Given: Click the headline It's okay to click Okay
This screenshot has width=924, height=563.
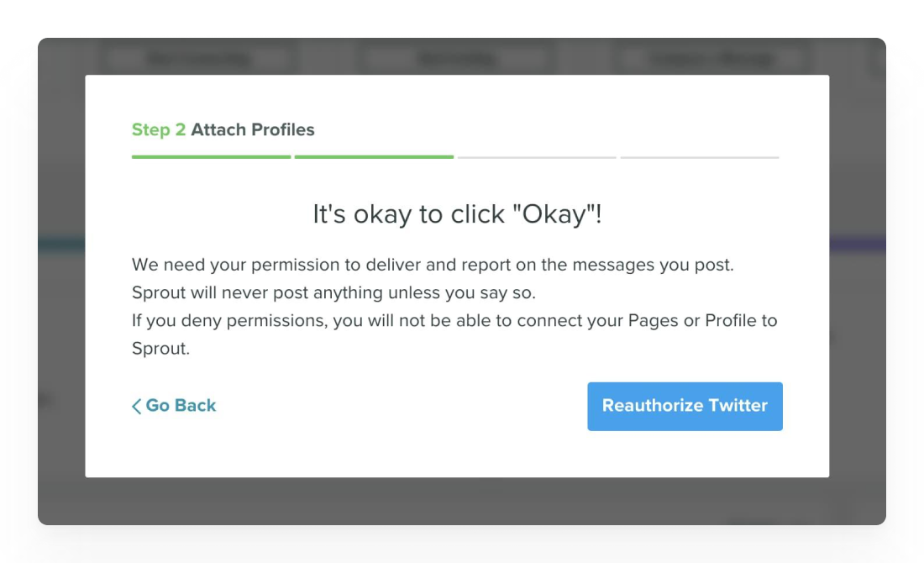Looking at the screenshot, I should (x=455, y=213).
